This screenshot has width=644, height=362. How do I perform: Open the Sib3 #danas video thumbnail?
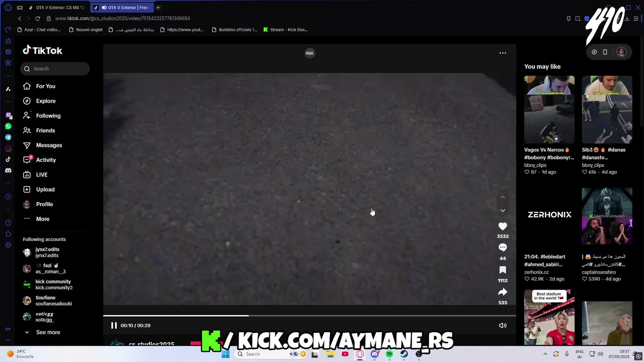pos(607,110)
